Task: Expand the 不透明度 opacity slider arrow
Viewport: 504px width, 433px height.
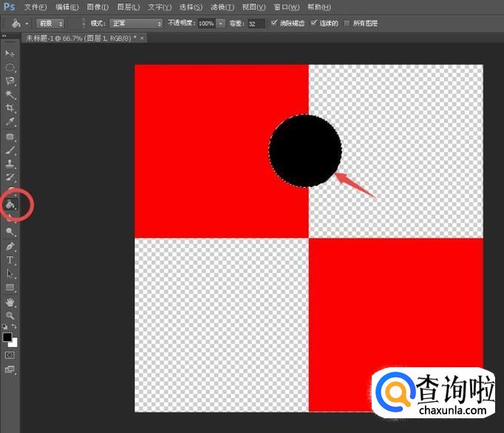Action: 220,24
